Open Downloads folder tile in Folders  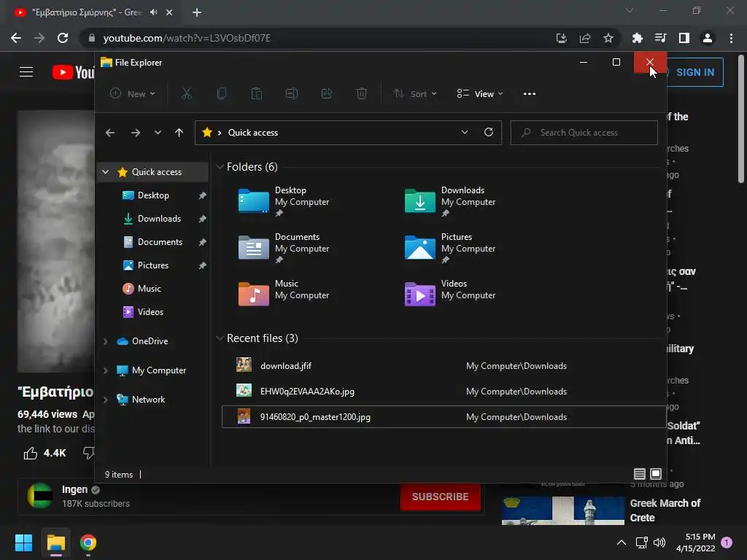[450, 201]
